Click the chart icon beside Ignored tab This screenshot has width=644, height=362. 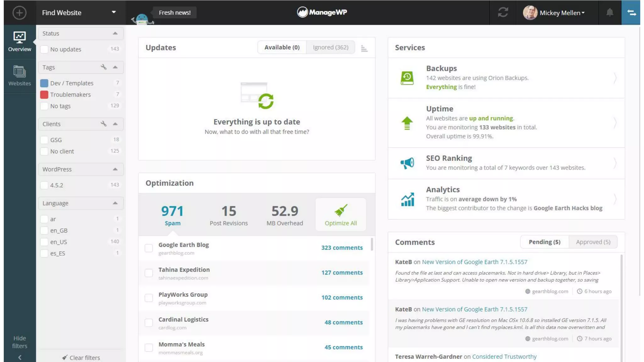tap(364, 48)
